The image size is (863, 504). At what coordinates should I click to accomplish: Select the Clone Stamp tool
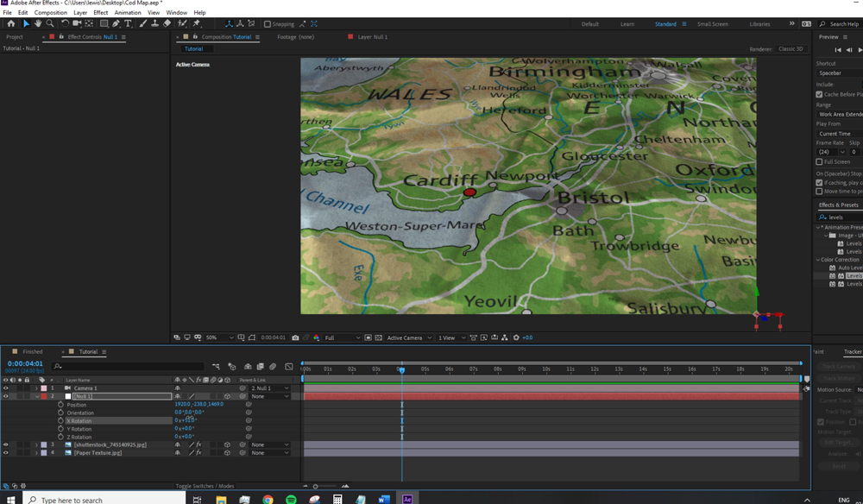[155, 23]
